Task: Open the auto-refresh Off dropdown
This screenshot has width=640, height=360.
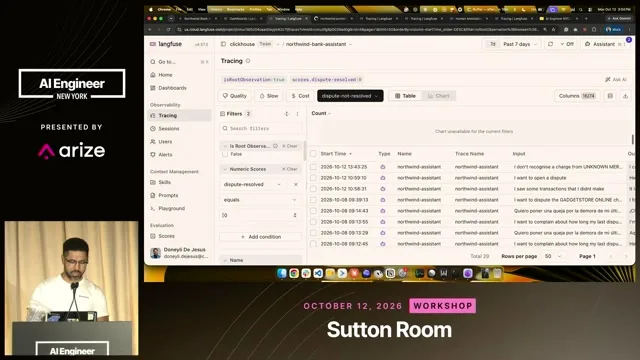Action: [567, 44]
